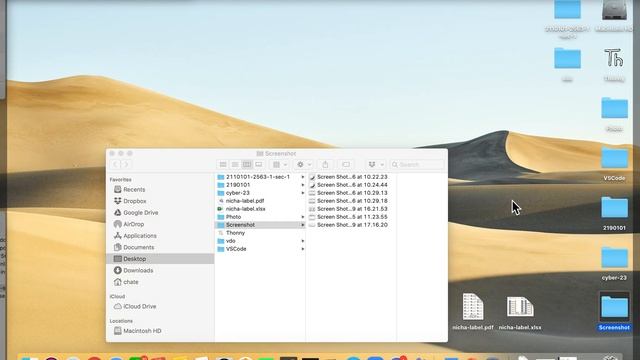Expand the 2110101-2563-1-sec-1 folder arrow
640x360 pixels.
coord(302,177)
